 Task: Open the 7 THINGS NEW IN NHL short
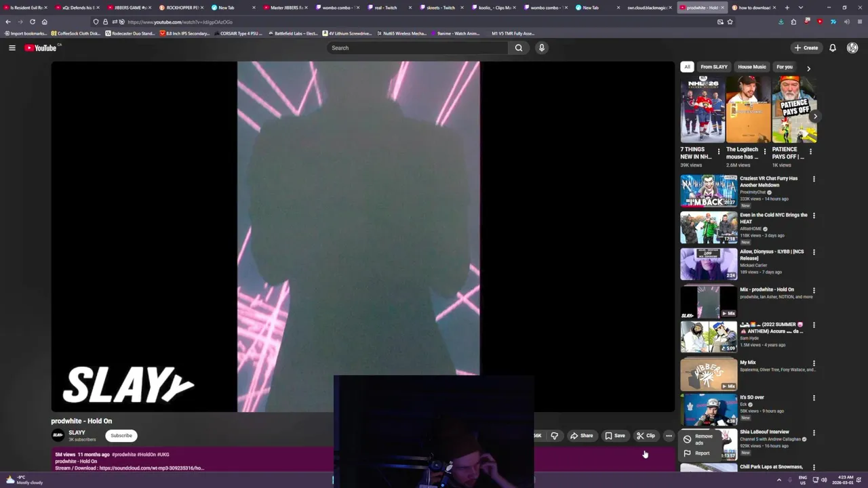coord(703,110)
